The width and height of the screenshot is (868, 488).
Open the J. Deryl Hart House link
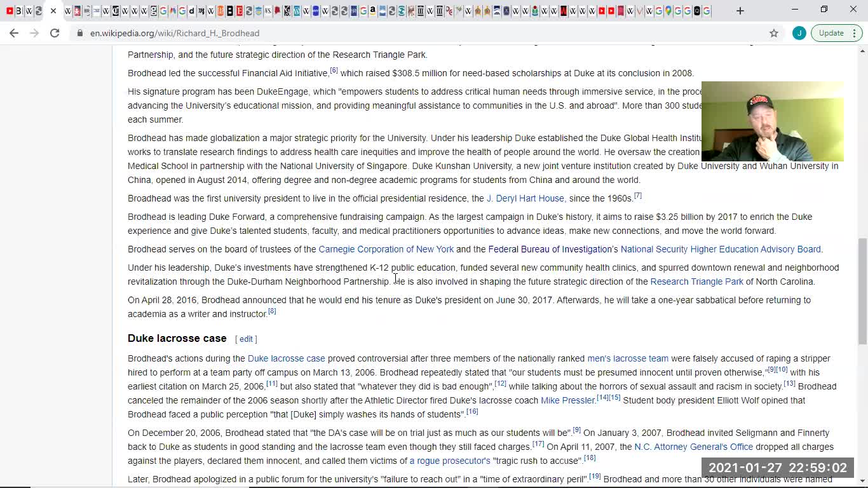(526, 198)
